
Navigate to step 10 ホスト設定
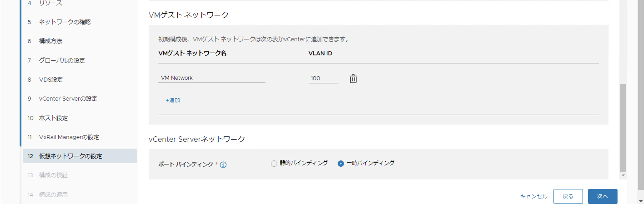click(53, 118)
